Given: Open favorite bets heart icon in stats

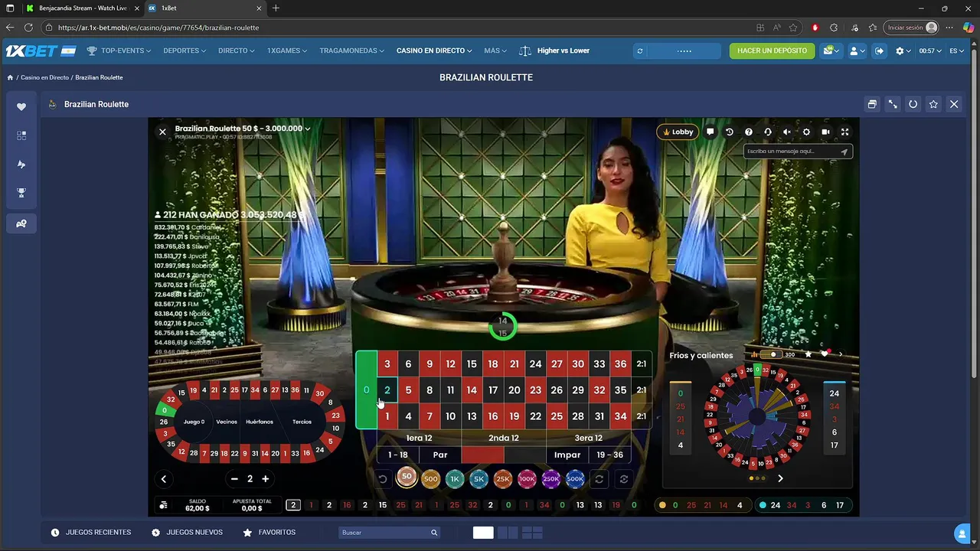Looking at the screenshot, I should click(x=825, y=354).
